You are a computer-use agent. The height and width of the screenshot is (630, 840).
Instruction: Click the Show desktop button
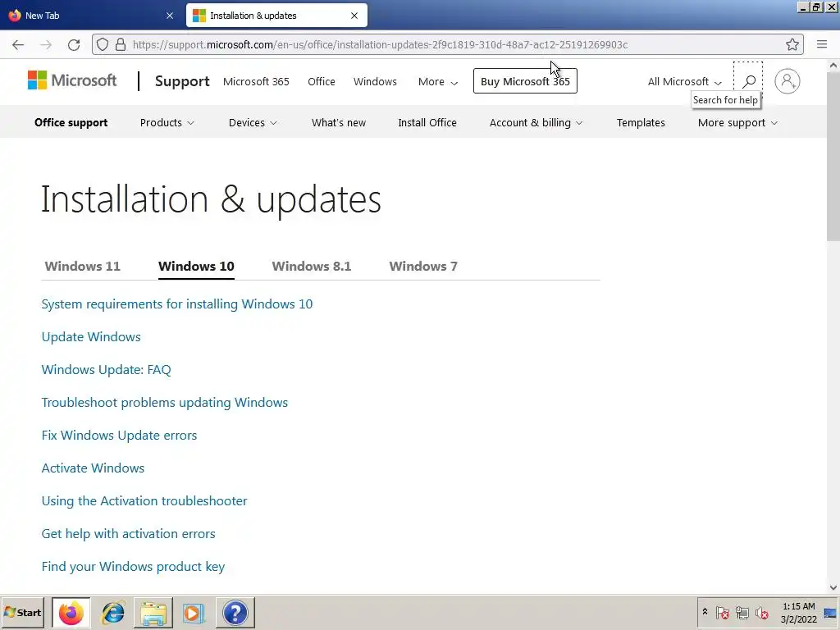831,612
